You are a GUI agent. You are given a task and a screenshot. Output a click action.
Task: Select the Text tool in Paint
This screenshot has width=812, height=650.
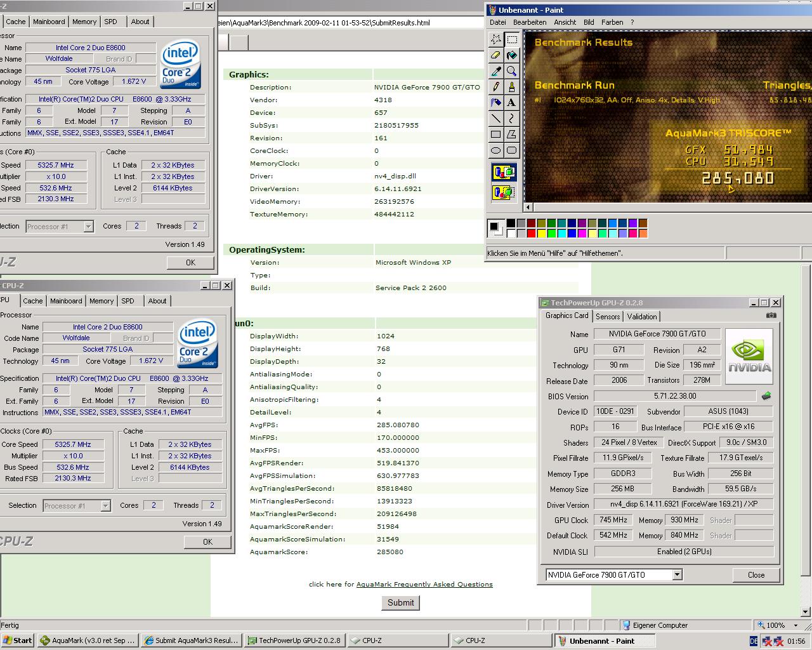[511, 102]
